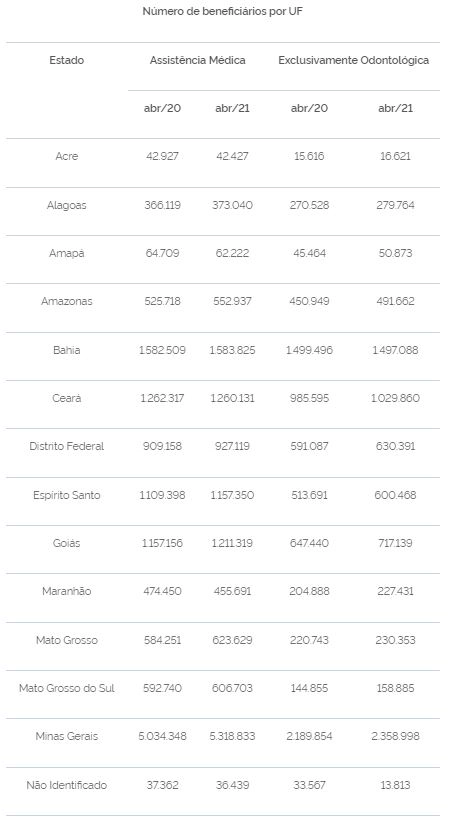452x819 pixels.
Task: Click the Espírito Santo state name
Action: (66, 495)
